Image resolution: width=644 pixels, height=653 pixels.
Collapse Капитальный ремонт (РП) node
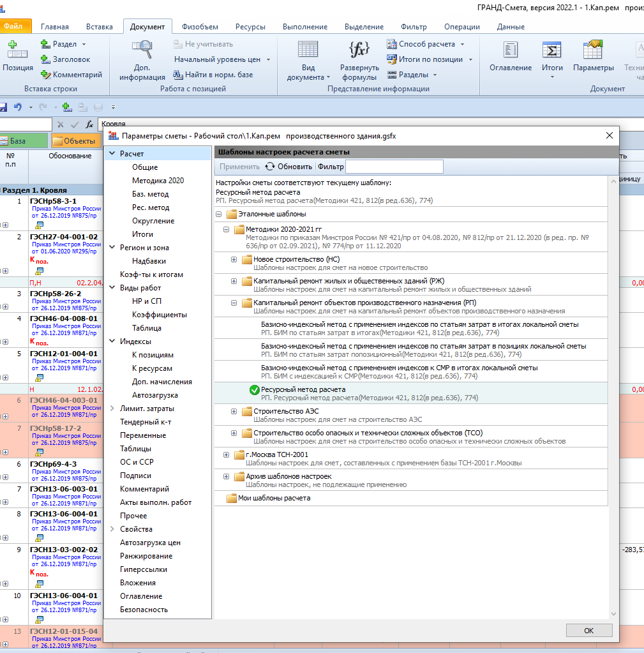(x=234, y=303)
